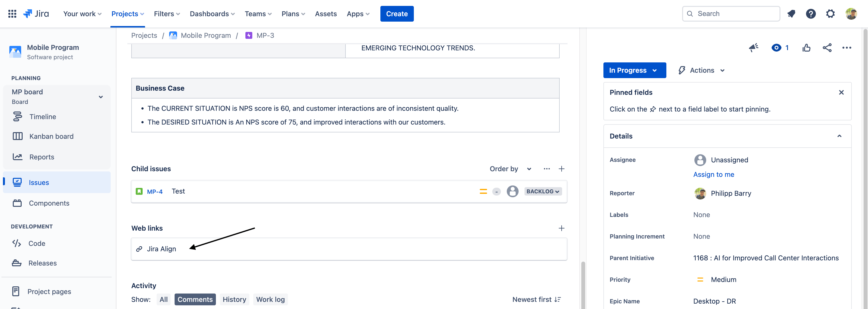Open the Order by dropdown for child issues
The image size is (868, 309).
click(x=510, y=169)
